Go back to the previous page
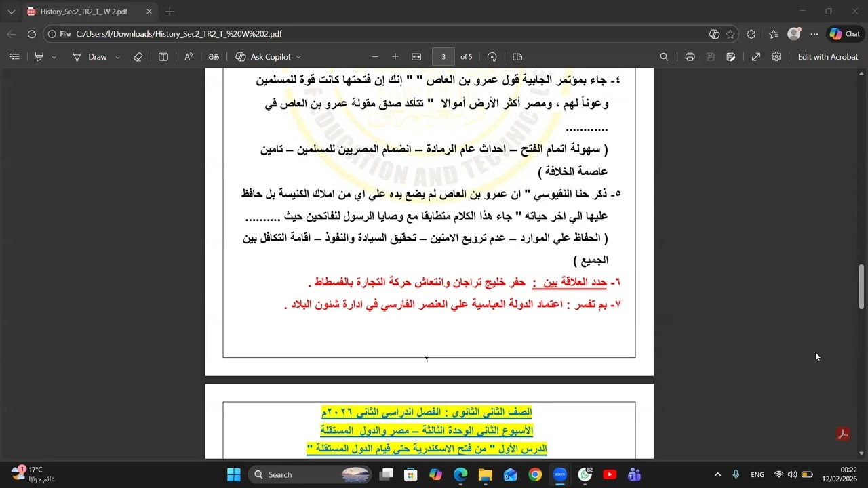Viewport: 868px width, 488px height. 12,34
